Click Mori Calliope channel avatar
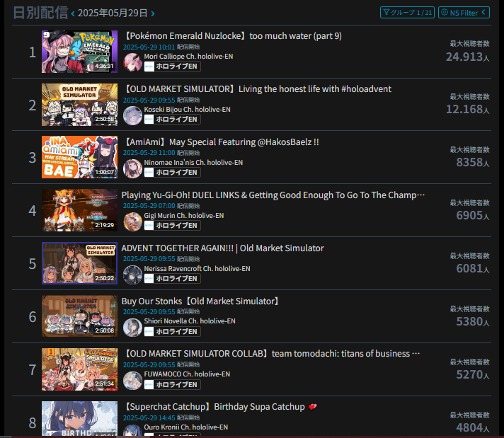This screenshot has width=504, height=438. [132, 62]
